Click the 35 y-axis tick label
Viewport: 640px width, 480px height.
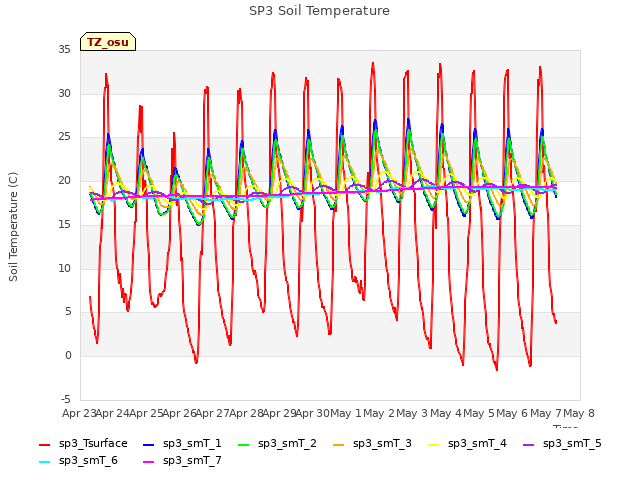pyautogui.click(x=64, y=50)
